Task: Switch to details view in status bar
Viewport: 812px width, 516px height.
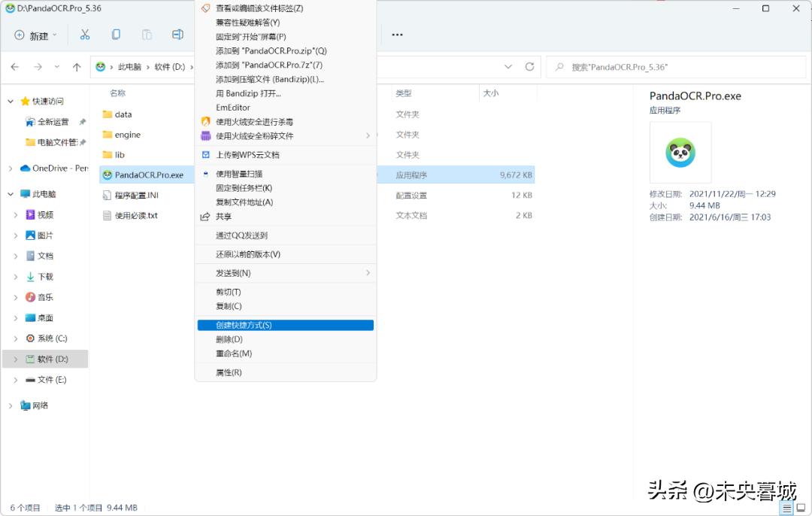Action: coord(786,506)
